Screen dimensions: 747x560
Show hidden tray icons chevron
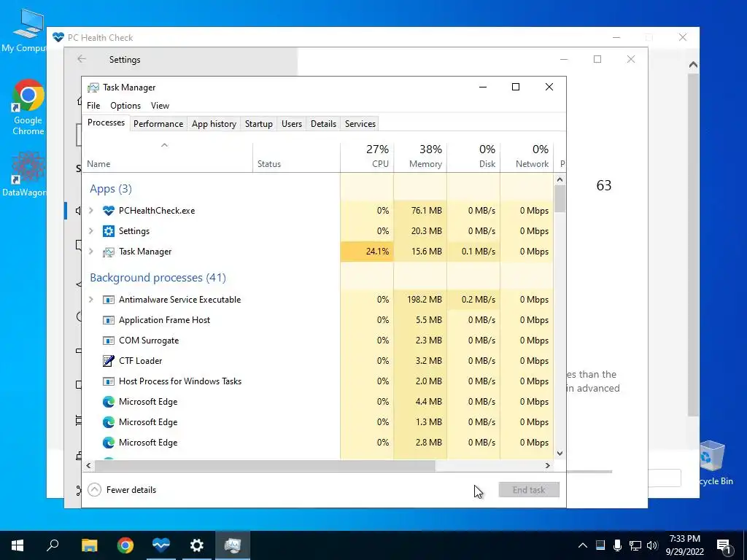pyautogui.click(x=583, y=545)
